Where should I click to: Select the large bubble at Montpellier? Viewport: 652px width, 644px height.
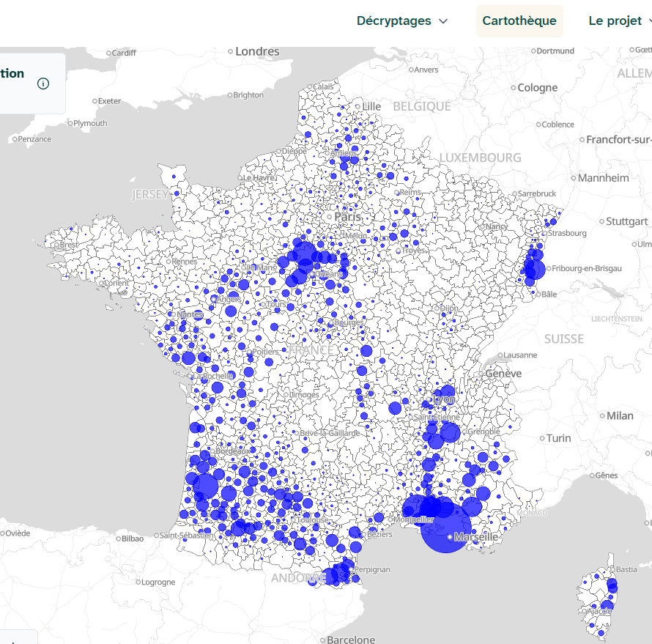point(432,508)
